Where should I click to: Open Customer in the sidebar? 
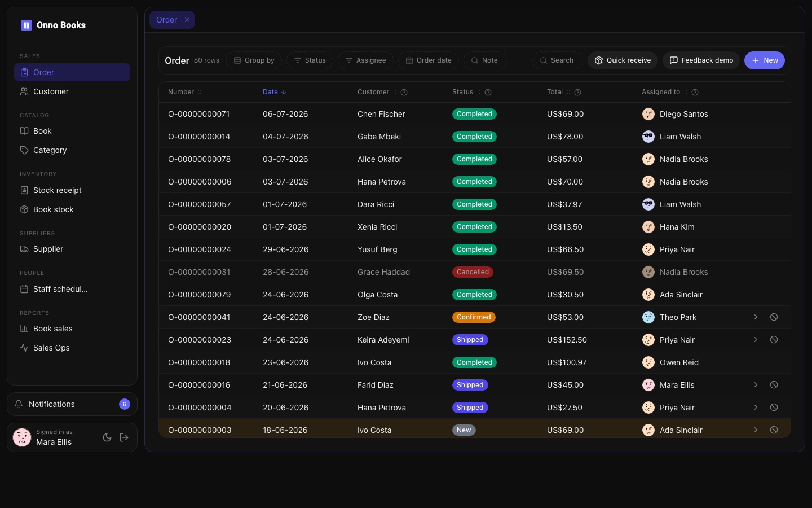click(72, 91)
